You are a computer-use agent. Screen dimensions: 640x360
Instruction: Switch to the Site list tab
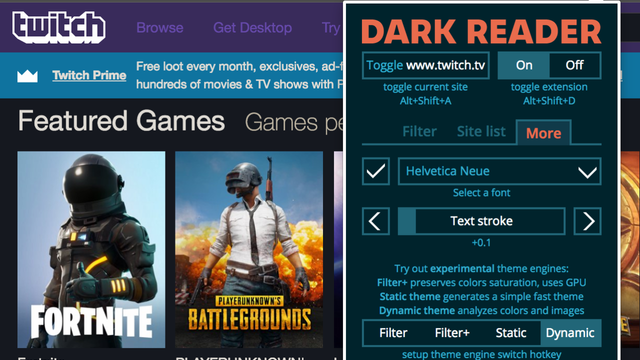coord(481,131)
